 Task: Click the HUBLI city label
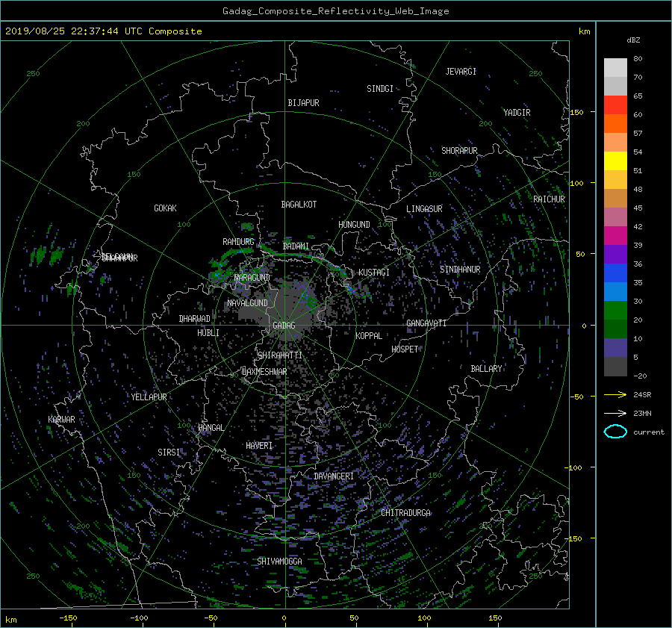[x=208, y=333]
